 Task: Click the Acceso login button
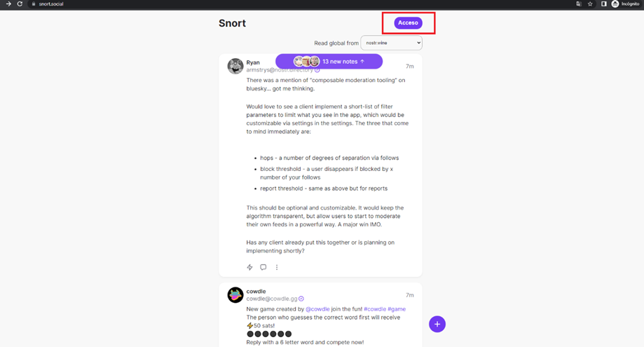click(x=408, y=23)
